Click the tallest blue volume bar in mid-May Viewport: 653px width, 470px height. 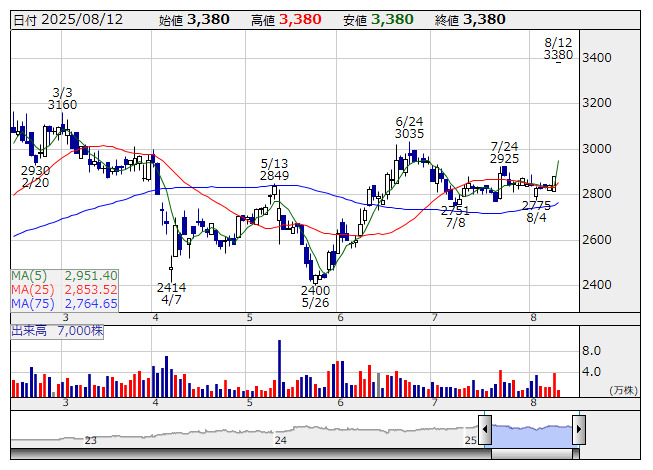pyautogui.click(x=279, y=368)
